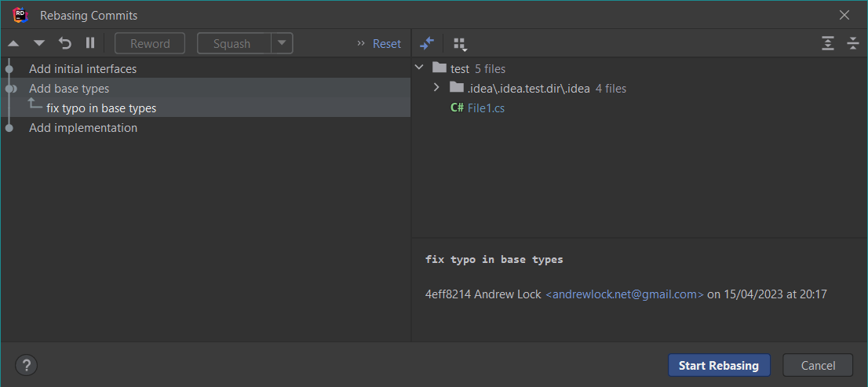
Task: Open the Squash dropdown arrow
Action: 282,43
